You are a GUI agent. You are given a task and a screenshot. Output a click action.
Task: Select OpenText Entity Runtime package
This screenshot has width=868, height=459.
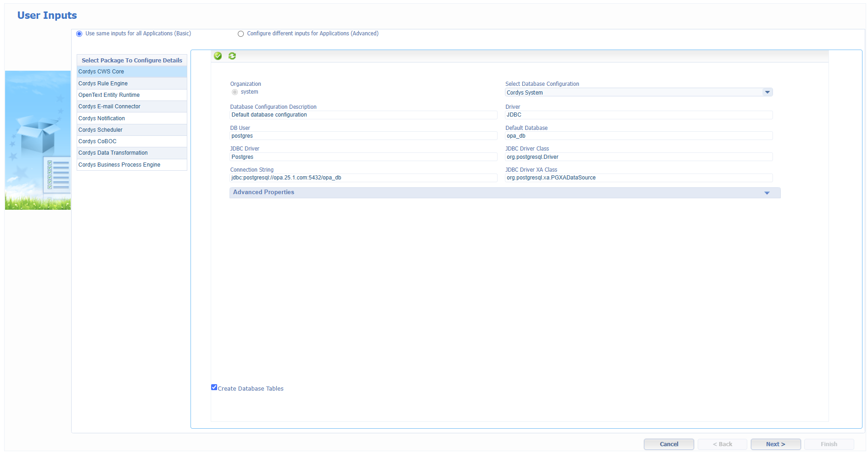pos(132,95)
